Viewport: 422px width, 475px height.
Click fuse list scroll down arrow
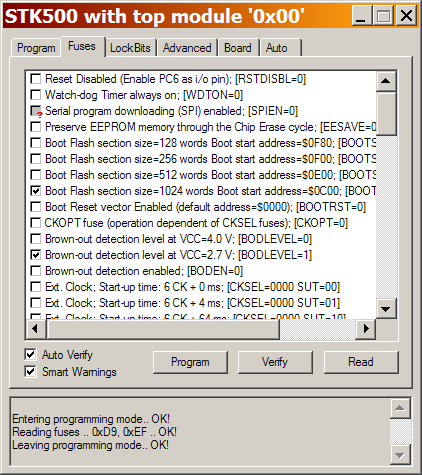coord(386,309)
